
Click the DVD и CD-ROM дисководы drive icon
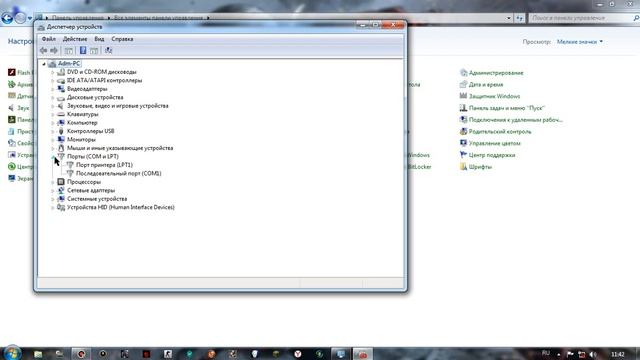(x=61, y=72)
